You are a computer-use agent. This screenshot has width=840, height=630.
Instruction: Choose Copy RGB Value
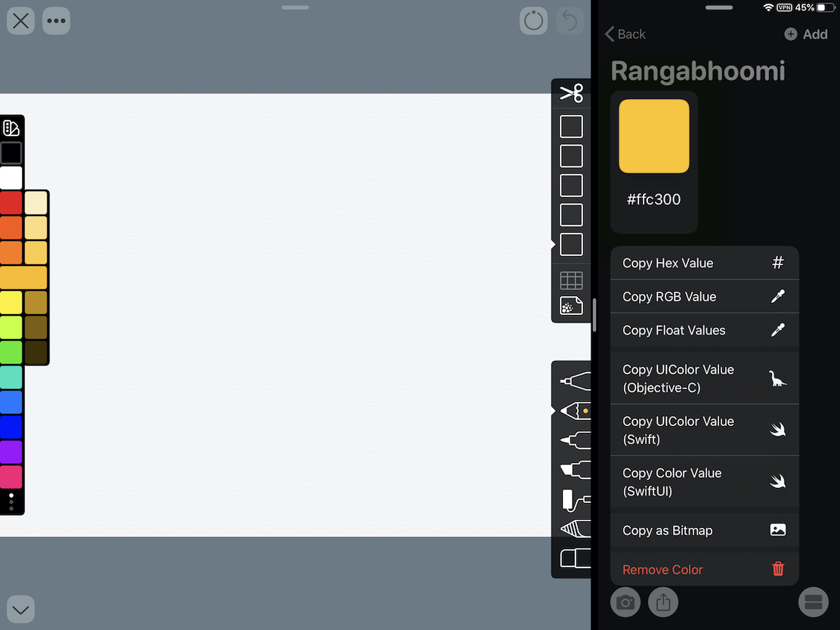(705, 297)
